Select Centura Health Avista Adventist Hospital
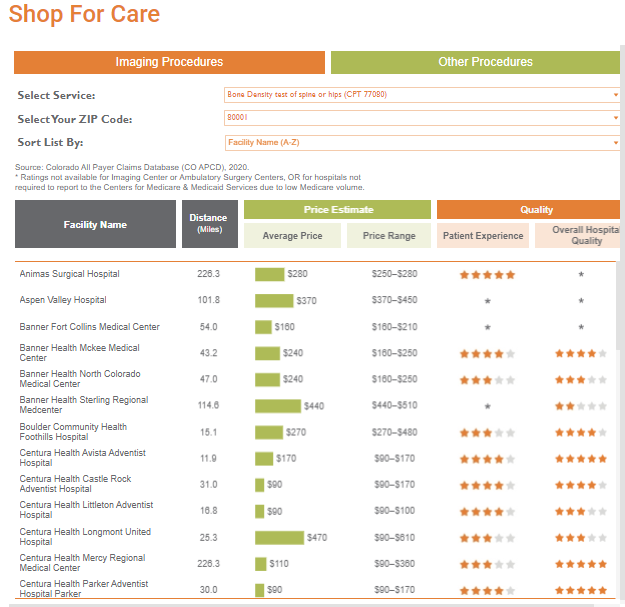625x607 pixels. 83,458
